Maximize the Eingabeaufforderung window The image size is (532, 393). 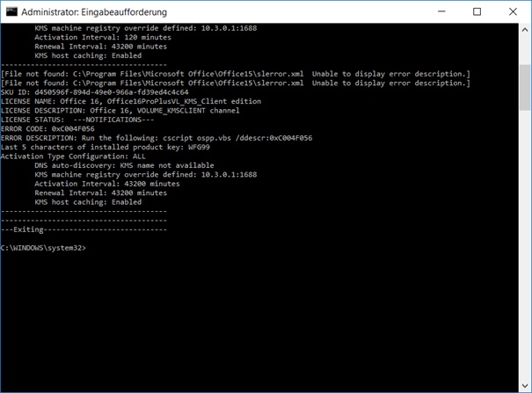[477, 11]
